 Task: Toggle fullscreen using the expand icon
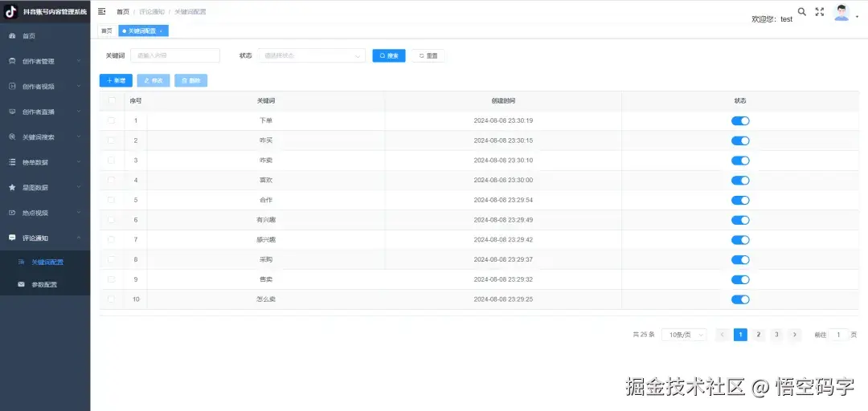[x=820, y=11]
